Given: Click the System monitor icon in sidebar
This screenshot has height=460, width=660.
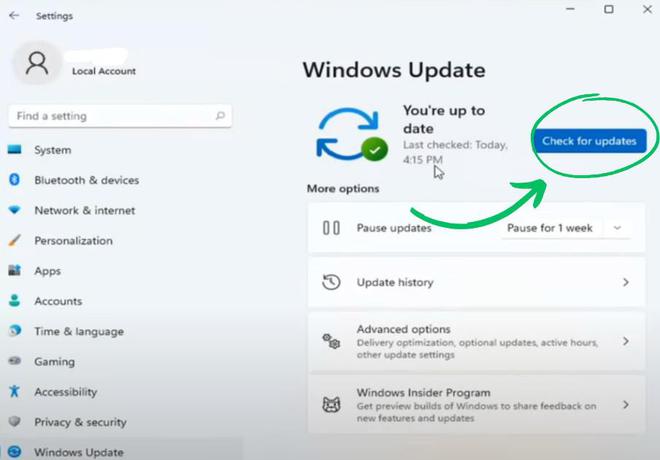Looking at the screenshot, I should pos(14,150).
